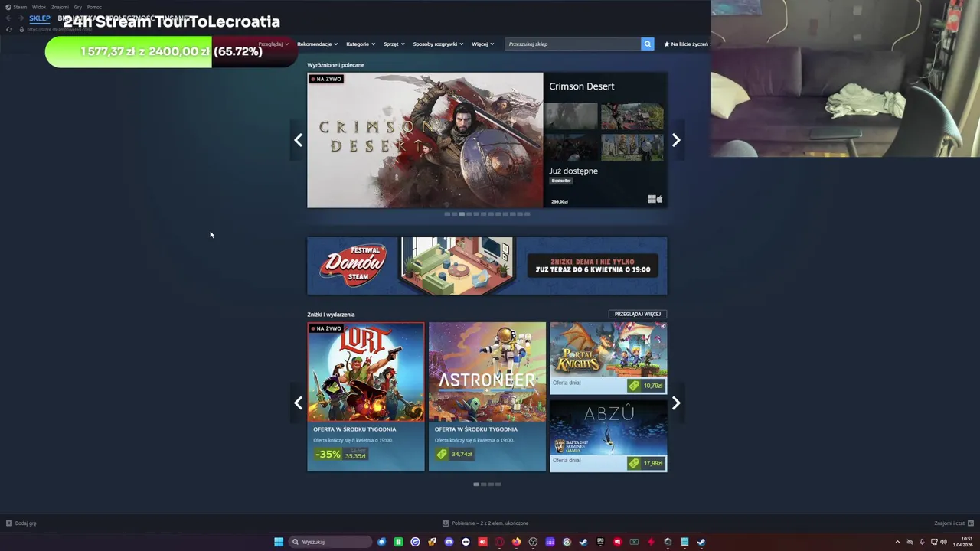Click the blue magnifier search button
980x551 pixels.
click(647, 44)
